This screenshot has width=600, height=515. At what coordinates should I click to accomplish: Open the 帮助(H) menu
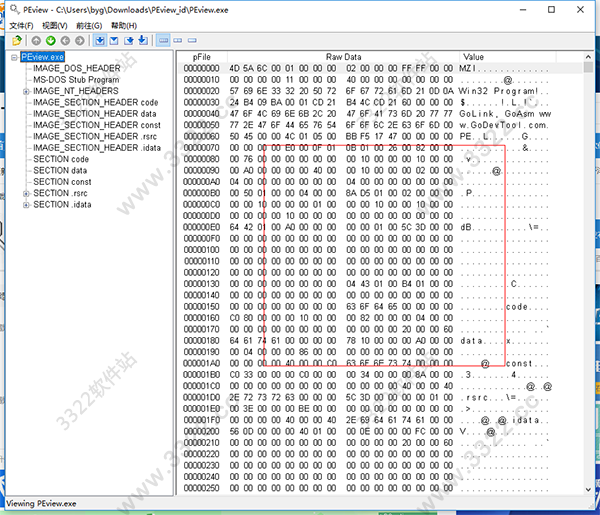[x=125, y=25]
